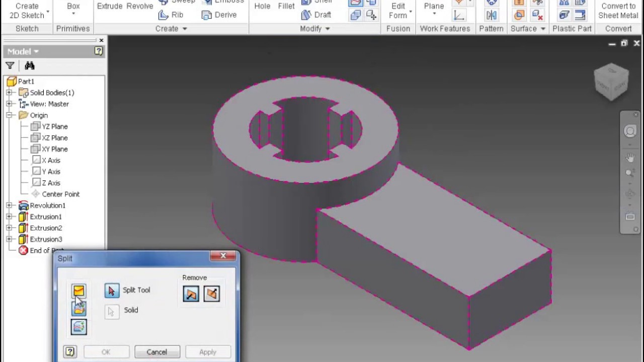Close the Model browser panel
This screenshot has height=362, width=644.
coord(101,40)
